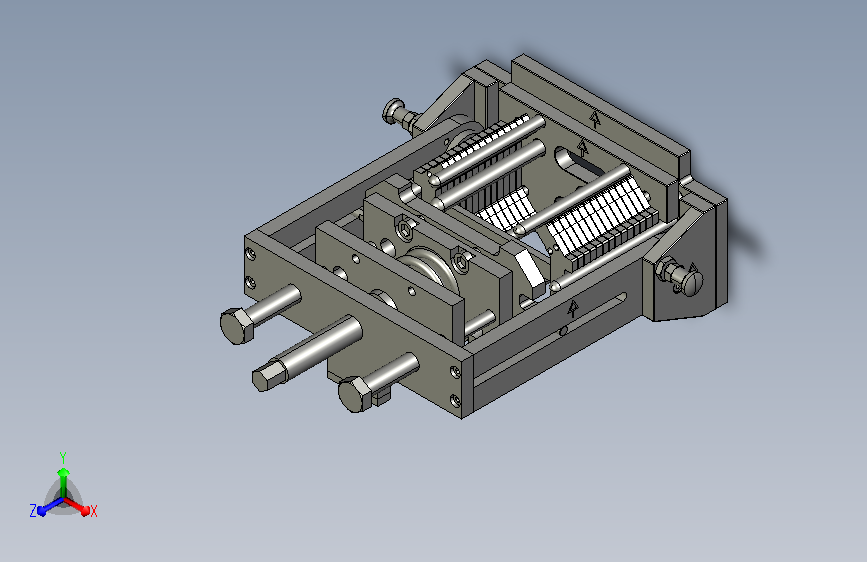This screenshot has width=867, height=562.
Task: Select the slotted-head screw on the right bracket
Action: pyautogui.click(x=680, y=276)
